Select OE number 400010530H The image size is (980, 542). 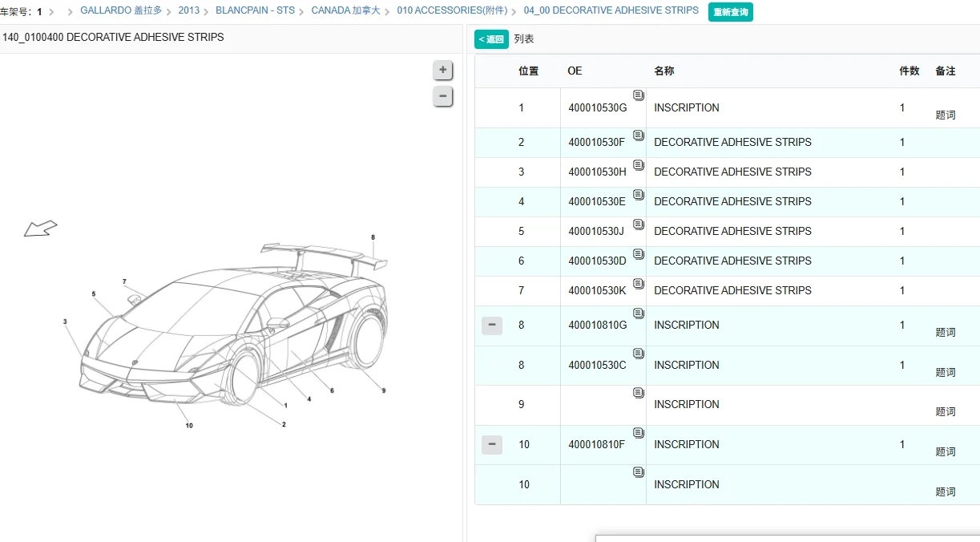[x=598, y=172]
